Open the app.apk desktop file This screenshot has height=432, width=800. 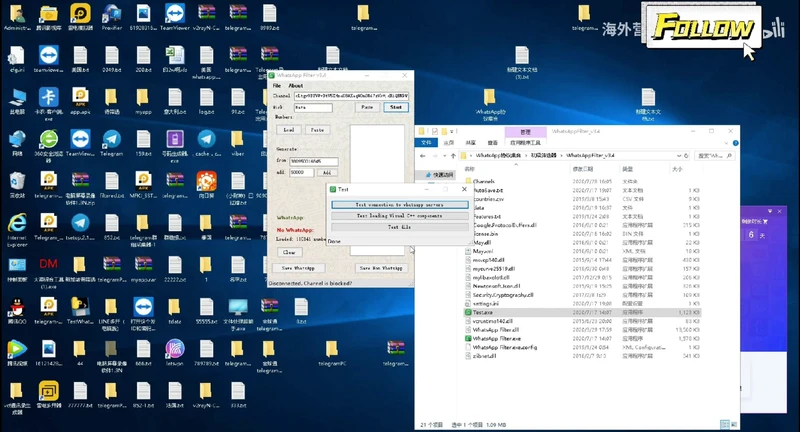click(80, 101)
